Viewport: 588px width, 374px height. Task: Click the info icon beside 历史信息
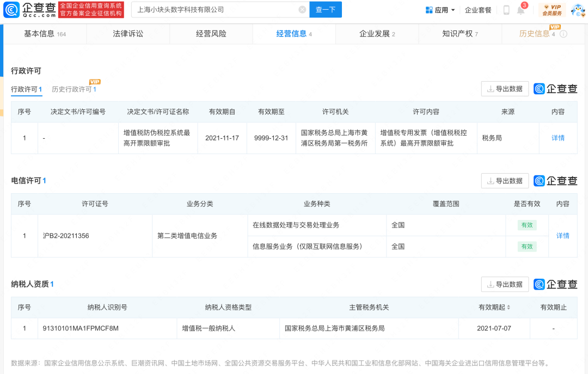[x=563, y=34]
